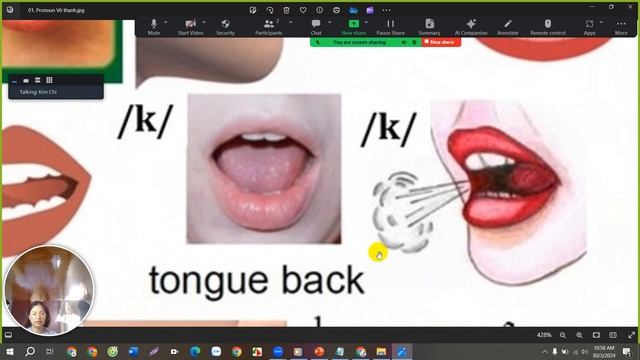The width and height of the screenshot is (640, 360).
Task: Open Windows Search from taskbar
Action: [x=30, y=351]
